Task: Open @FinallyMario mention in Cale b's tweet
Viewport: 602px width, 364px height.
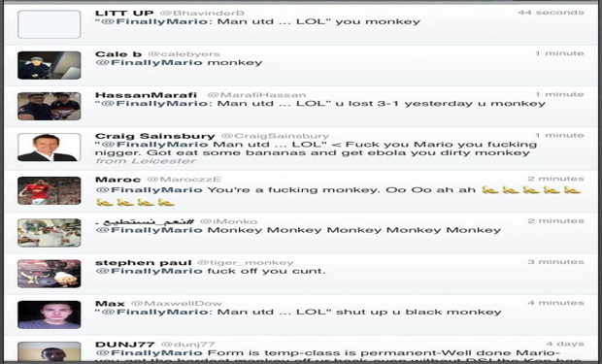Action: click(149, 62)
